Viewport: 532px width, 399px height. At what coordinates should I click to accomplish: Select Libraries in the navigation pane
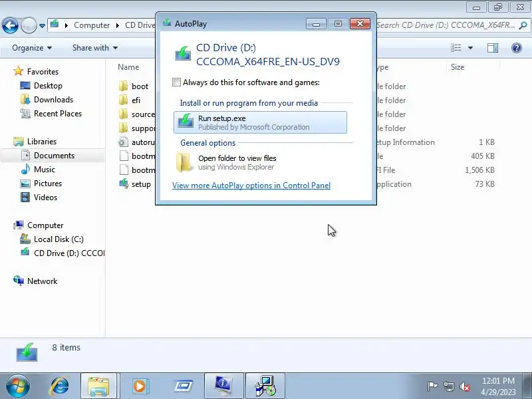[42, 141]
